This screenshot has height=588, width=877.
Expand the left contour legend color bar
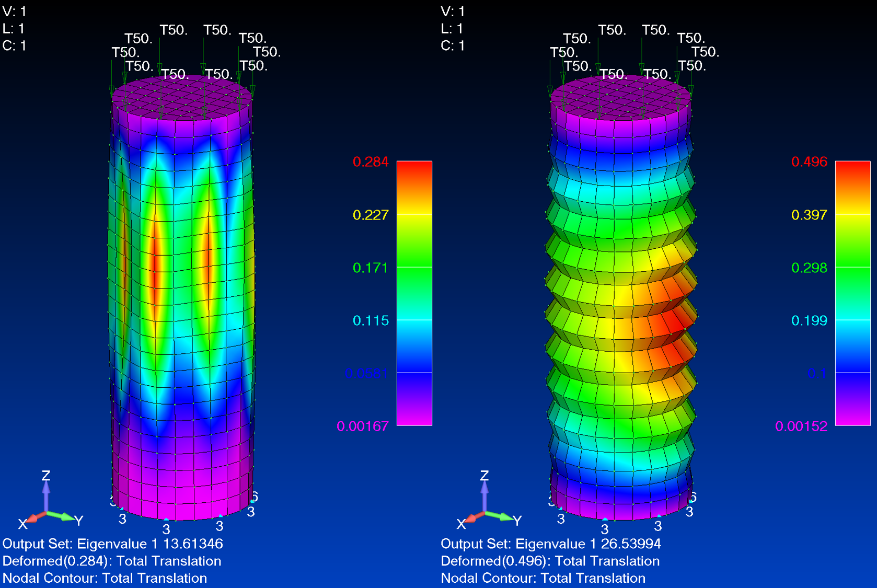click(x=416, y=293)
